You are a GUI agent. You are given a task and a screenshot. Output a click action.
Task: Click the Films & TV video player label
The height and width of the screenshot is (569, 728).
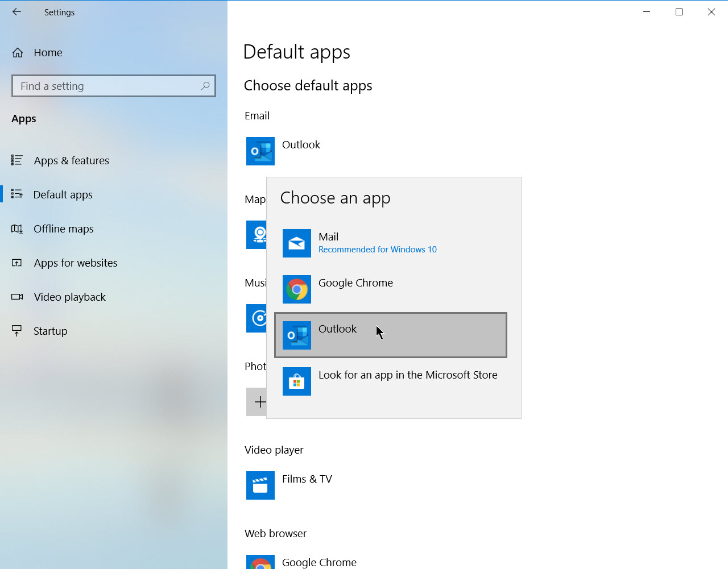tap(307, 479)
